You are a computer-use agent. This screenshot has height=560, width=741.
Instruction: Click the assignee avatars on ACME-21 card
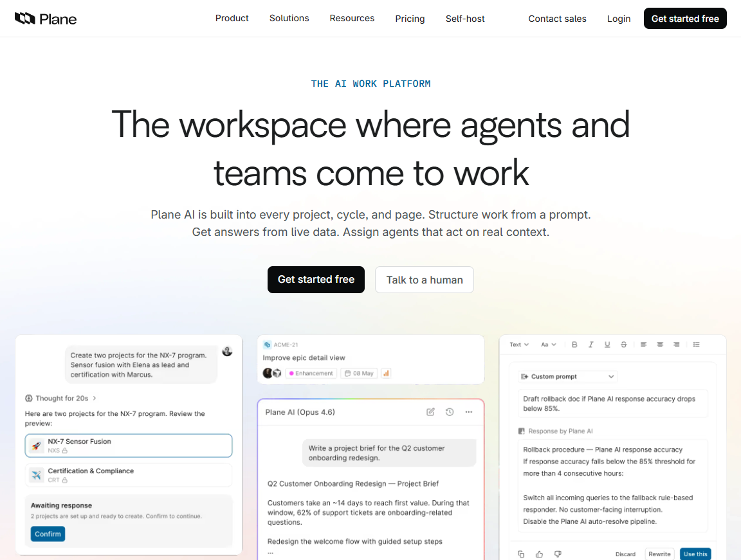pos(272,374)
